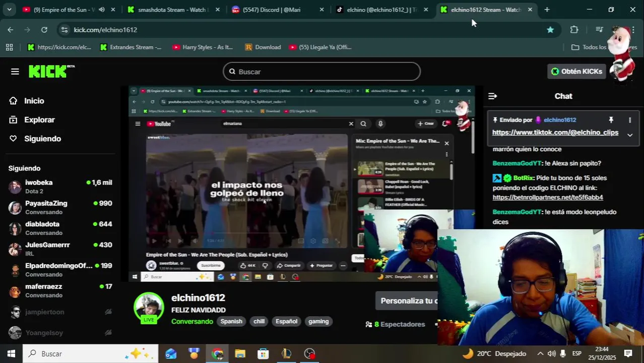The width and height of the screenshot is (644, 363).
Task: Click BenzemaGodYT username in Alexa message
Action: [517, 163]
